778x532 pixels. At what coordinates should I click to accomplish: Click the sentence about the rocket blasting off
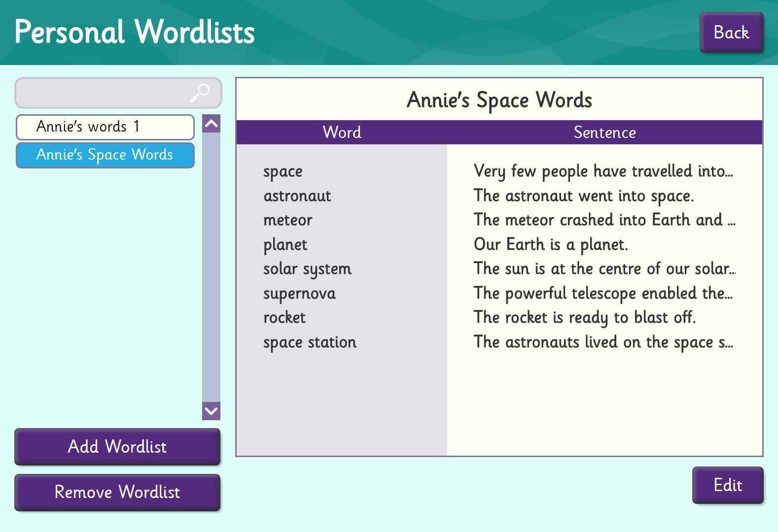tap(585, 318)
